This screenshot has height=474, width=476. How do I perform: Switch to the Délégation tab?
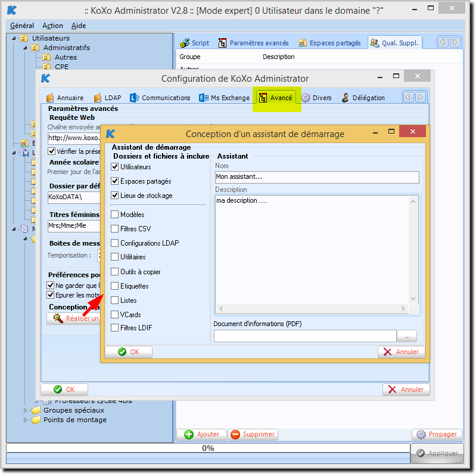coord(363,98)
